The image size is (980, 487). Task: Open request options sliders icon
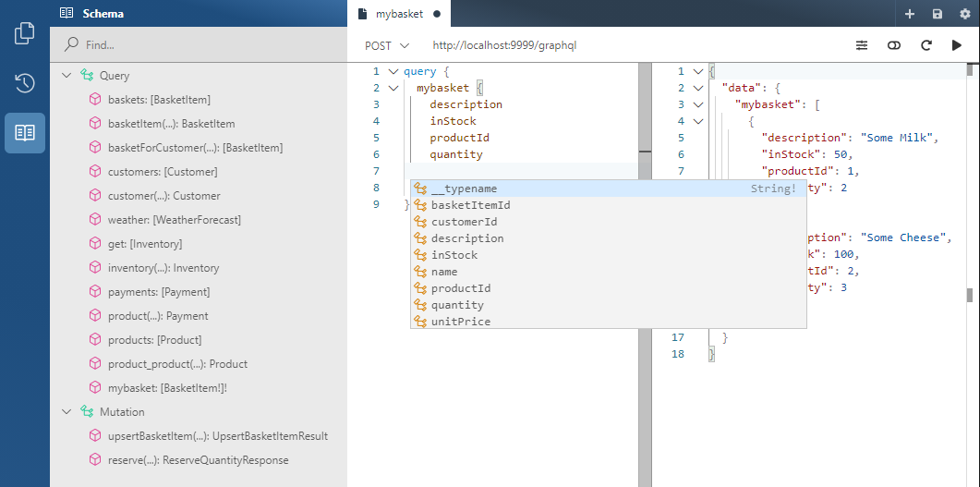tap(862, 45)
